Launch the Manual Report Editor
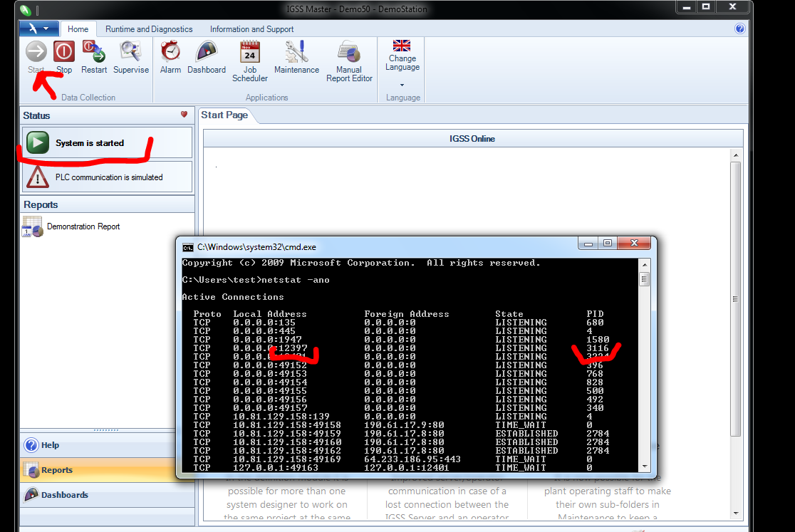The width and height of the screenshot is (795, 532). (x=349, y=53)
